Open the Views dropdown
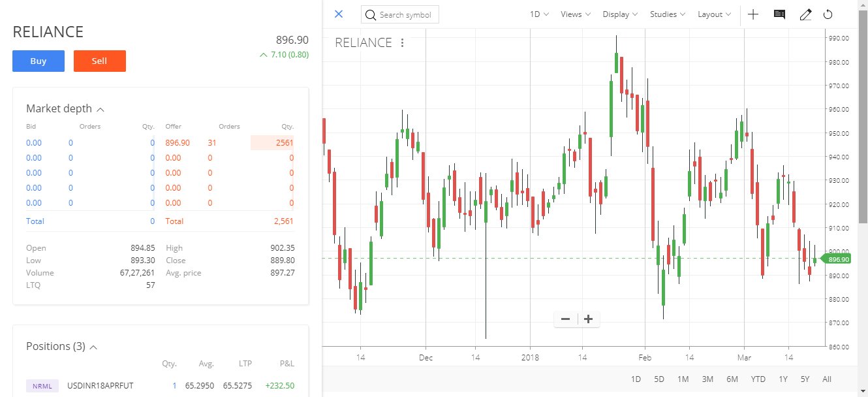The image size is (868, 397). pos(575,14)
